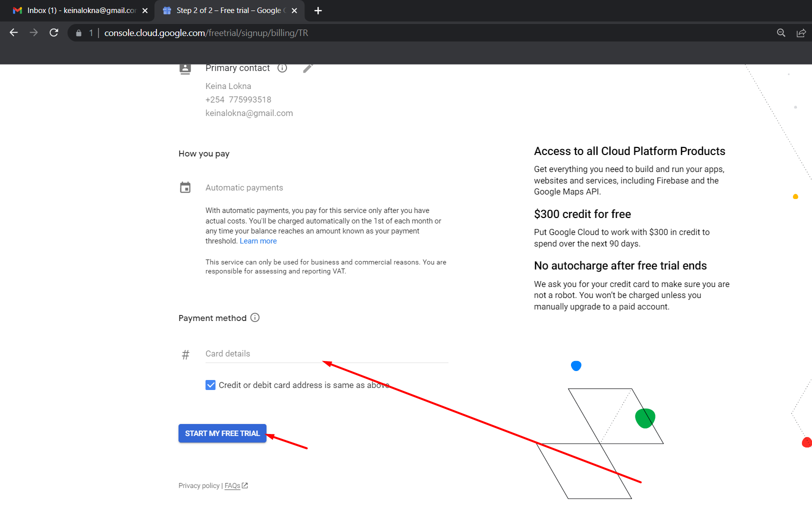
Task: Click the address bar URL
Action: tap(206, 33)
